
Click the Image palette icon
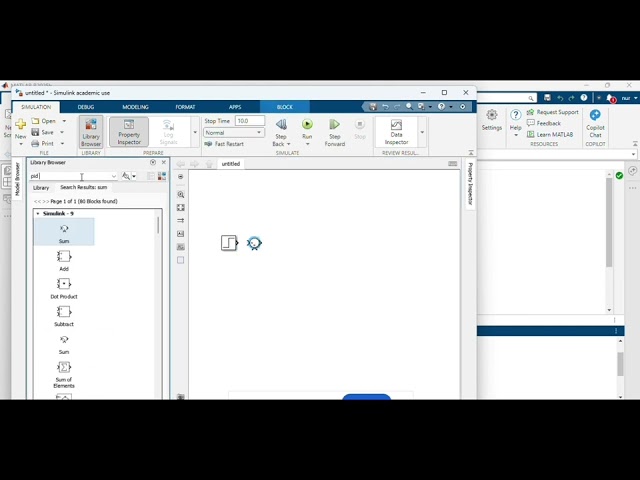click(x=180, y=247)
